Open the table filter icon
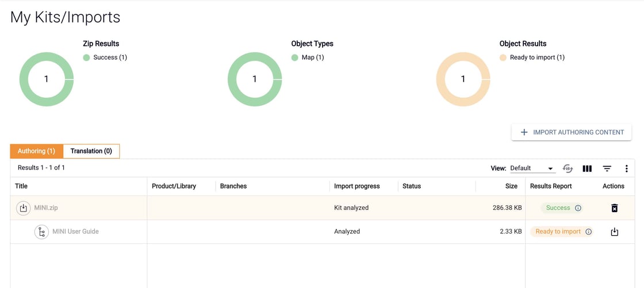The image size is (644, 288). point(607,168)
